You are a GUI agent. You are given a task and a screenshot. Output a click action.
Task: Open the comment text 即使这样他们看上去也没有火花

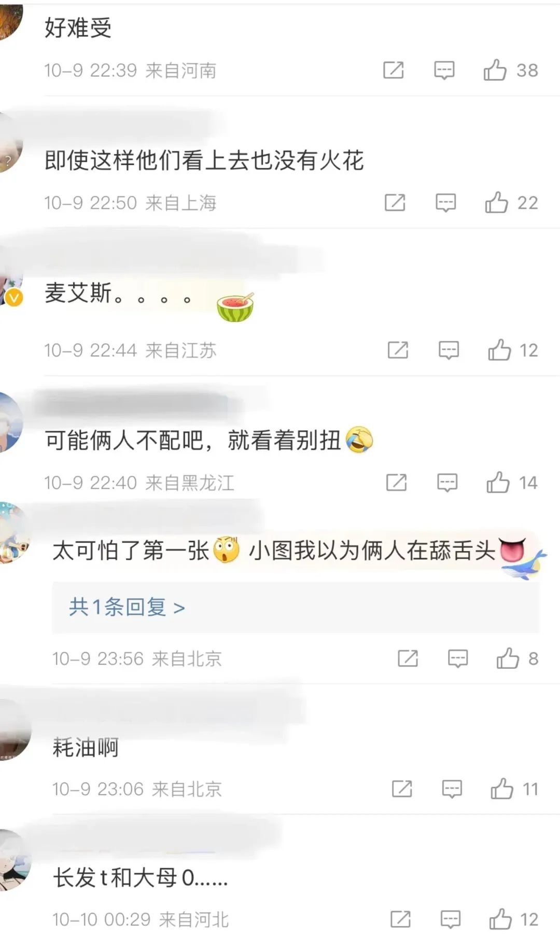204,160
